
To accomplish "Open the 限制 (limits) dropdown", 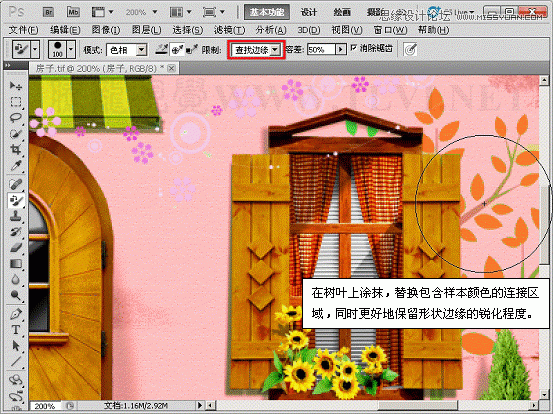I will click(275, 50).
